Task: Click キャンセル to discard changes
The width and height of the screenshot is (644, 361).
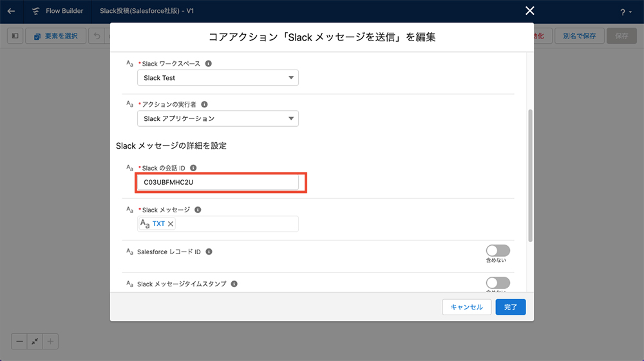Action: tap(466, 307)
